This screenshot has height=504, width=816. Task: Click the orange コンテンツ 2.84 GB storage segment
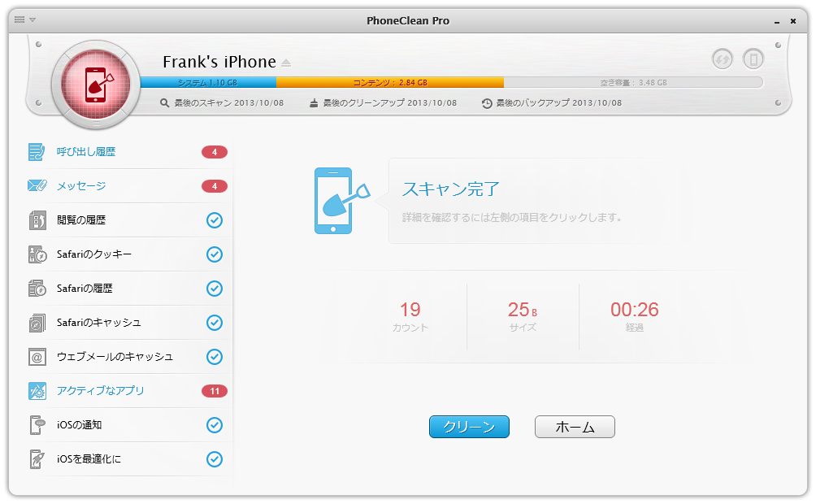pyautogui.click(x=390, y=82)
